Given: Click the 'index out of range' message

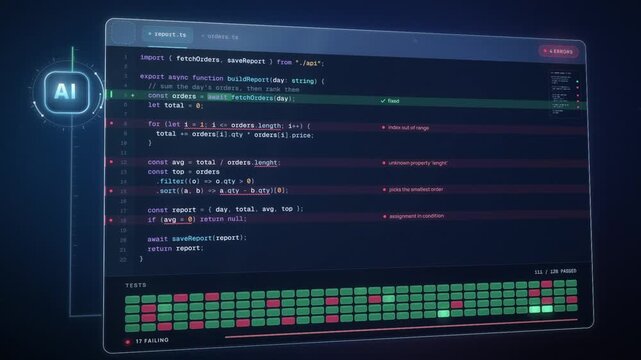Looking at the screenshot, I should point(406,128).
